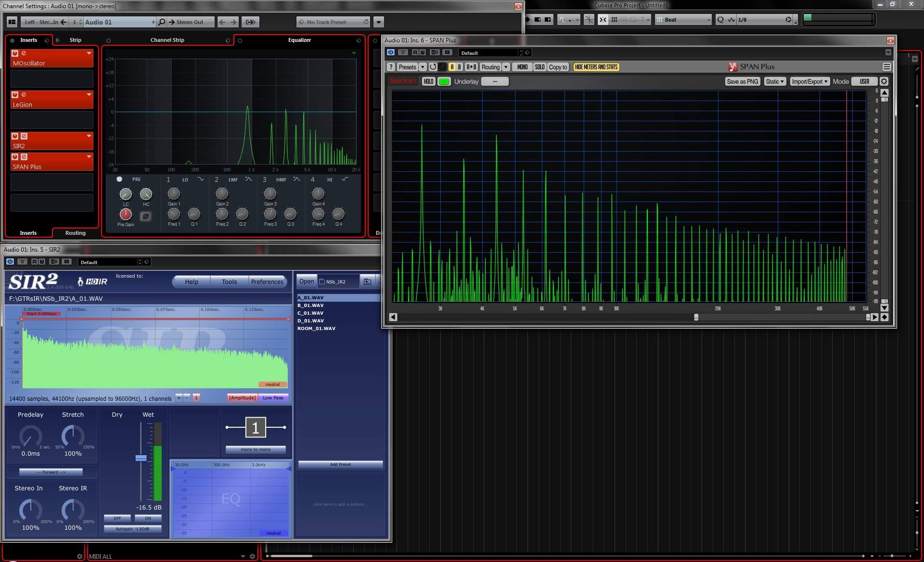Toggle the green HOLD indicator in SPAN
The width and height of the screenshot is (924, 562).
coord(444,81)
